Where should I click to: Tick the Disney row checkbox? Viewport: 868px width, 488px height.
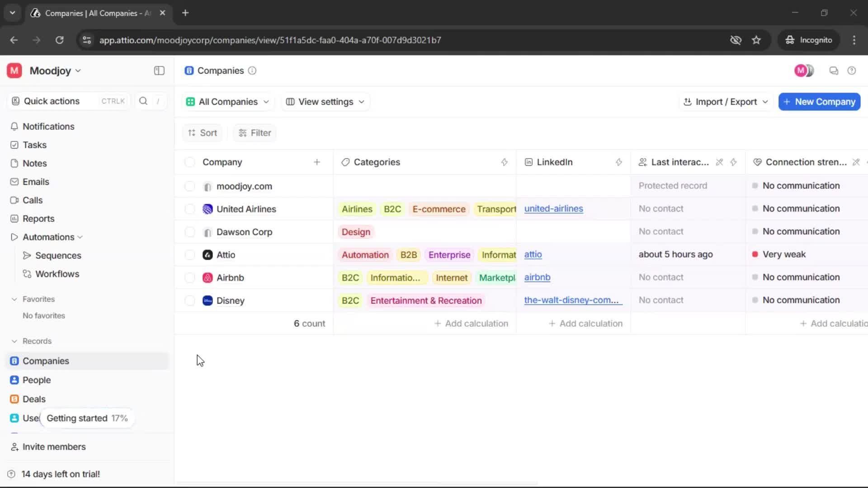pyautogui.click(x=190, y=300)
